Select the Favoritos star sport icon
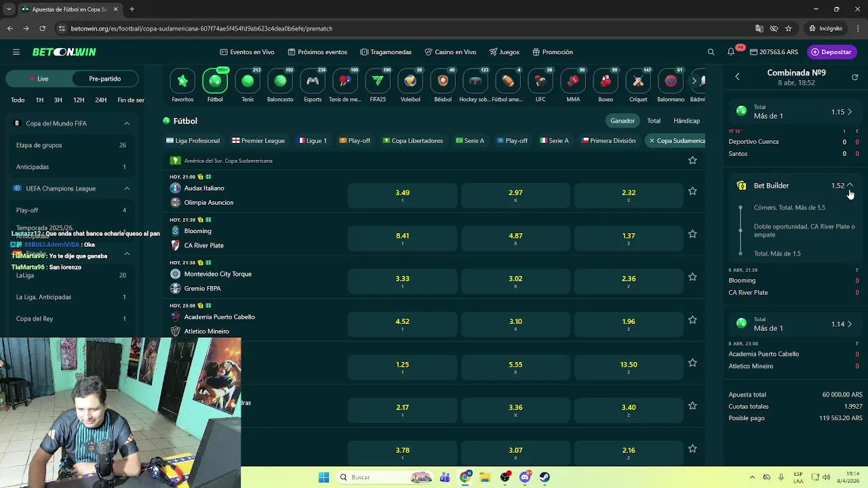The width and height of the screenshot is (868, 488). point(182,81)
